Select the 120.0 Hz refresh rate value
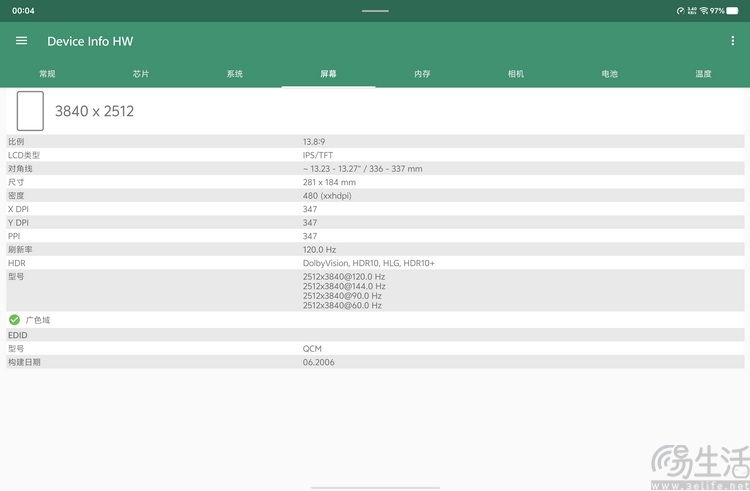The width and height of the screenshot is (750, 491). click(320, 250)
